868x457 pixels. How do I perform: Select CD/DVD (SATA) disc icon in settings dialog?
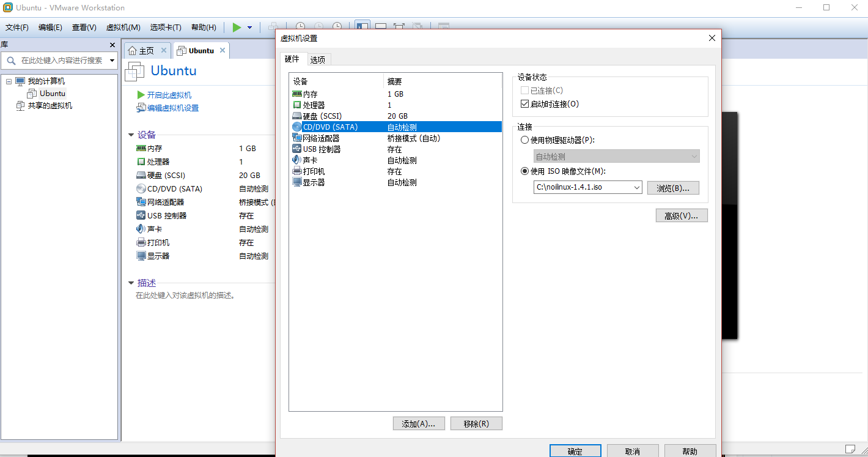pos(297,127)
